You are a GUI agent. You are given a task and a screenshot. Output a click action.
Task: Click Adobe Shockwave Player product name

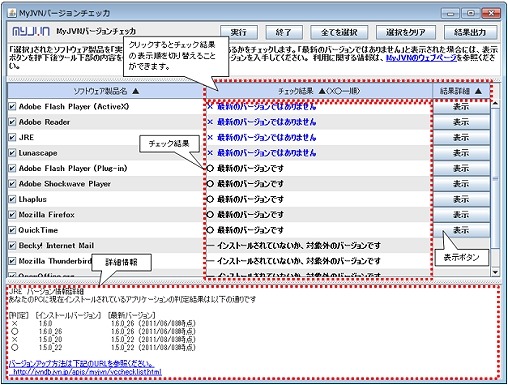tap(65, 184)
